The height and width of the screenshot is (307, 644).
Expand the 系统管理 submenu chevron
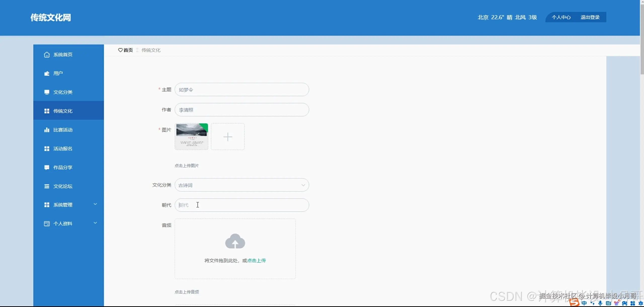95,204
